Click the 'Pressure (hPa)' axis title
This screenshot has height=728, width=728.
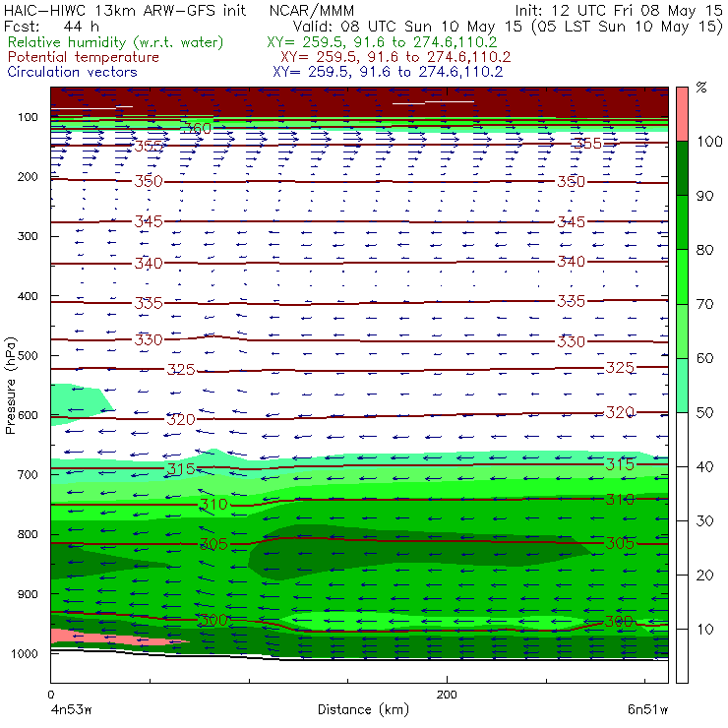11,386
